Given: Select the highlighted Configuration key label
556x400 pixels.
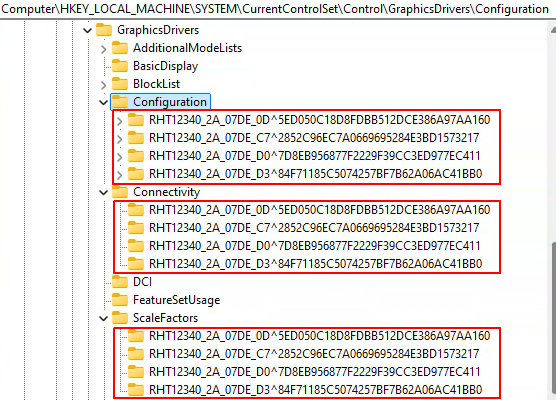Looking at the screenshot, I should 170,102.
